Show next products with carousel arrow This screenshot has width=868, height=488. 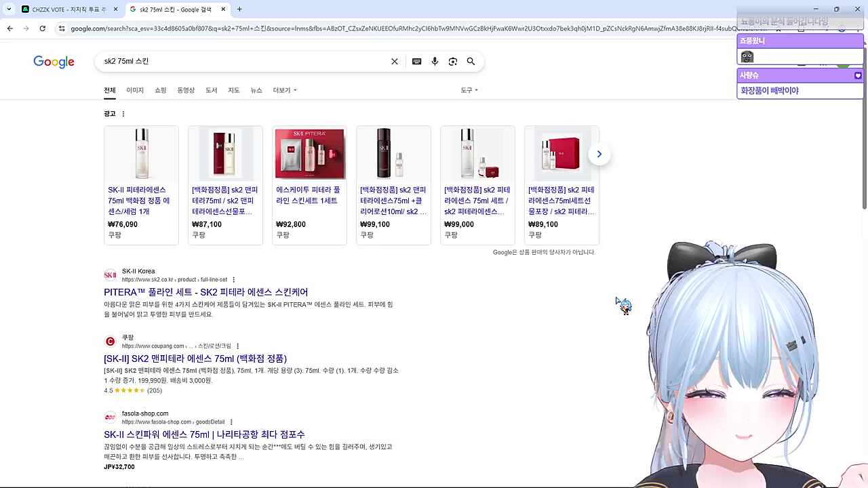click(x=599, y=154)
